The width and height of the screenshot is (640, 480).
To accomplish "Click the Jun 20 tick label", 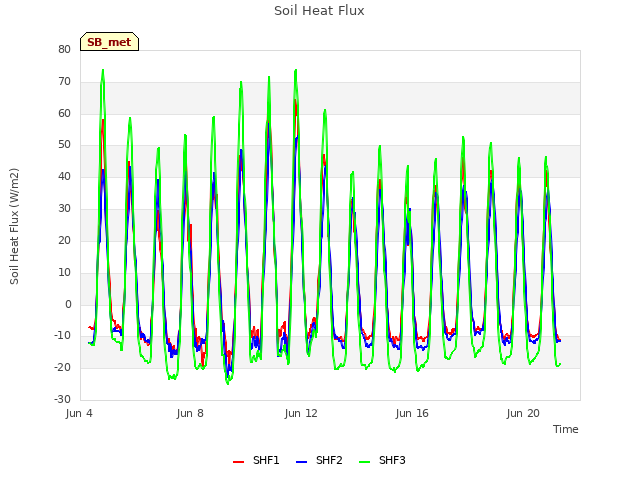I will click(523, 413).
